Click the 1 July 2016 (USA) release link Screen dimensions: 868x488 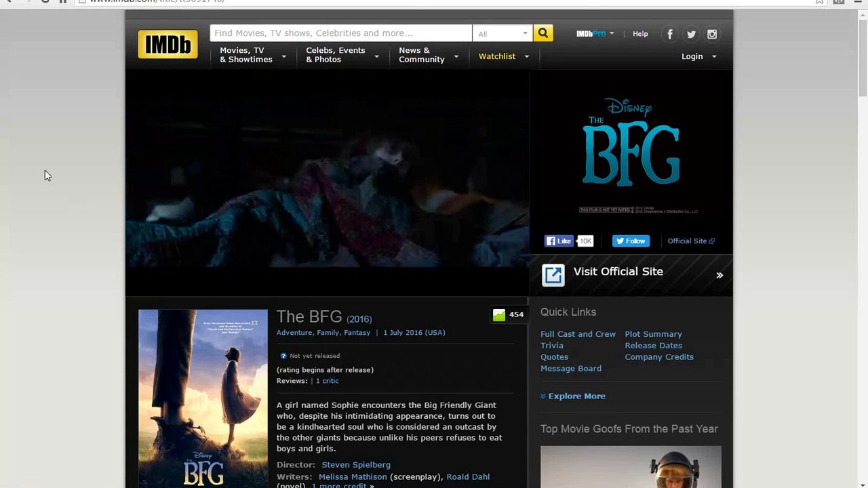pyautogui.click(x=414, y=333)
